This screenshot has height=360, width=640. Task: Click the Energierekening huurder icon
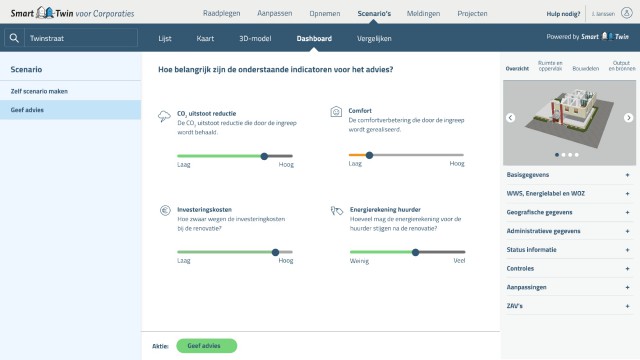coord(336,211)
